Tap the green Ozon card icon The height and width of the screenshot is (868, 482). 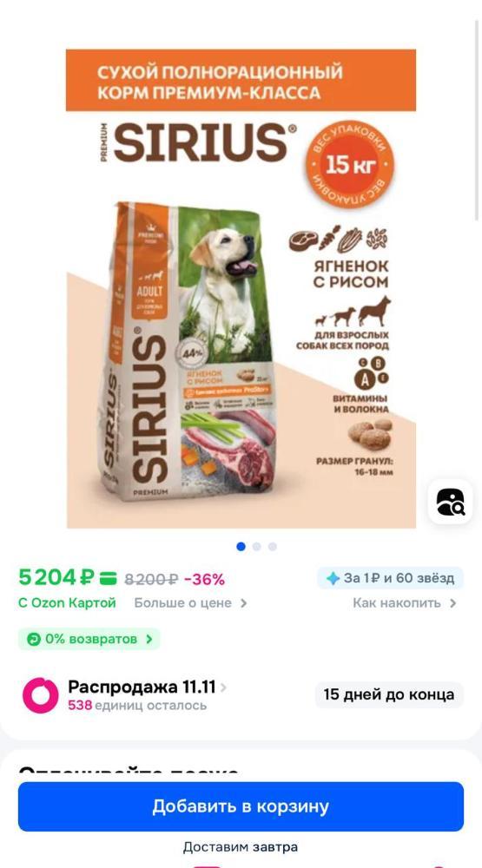click(x=108, y=579)
